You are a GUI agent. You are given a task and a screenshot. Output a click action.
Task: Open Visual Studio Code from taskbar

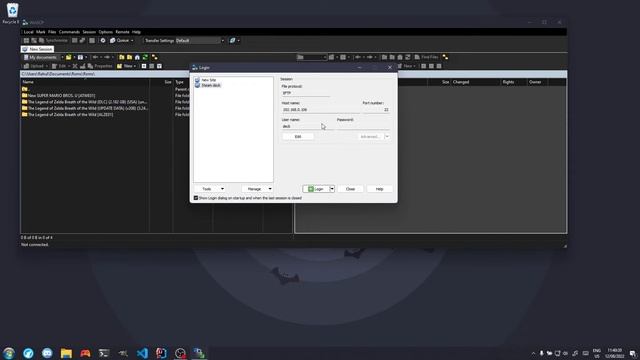pyautogui.click(x=142, y=353)
